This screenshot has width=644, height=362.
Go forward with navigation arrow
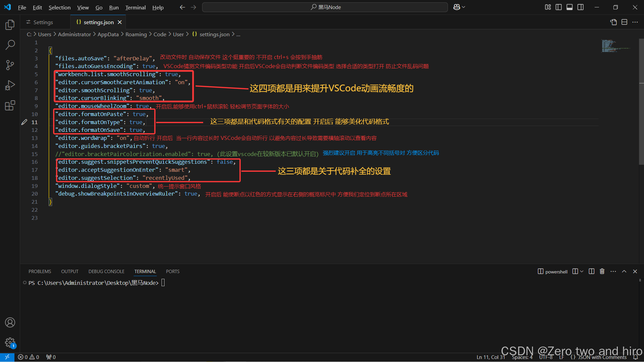point(193,7)
